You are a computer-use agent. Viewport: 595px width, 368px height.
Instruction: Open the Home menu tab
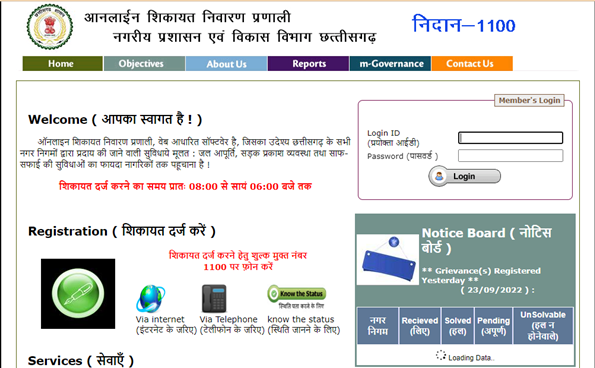pyautogui.click(x=62, y=64)
